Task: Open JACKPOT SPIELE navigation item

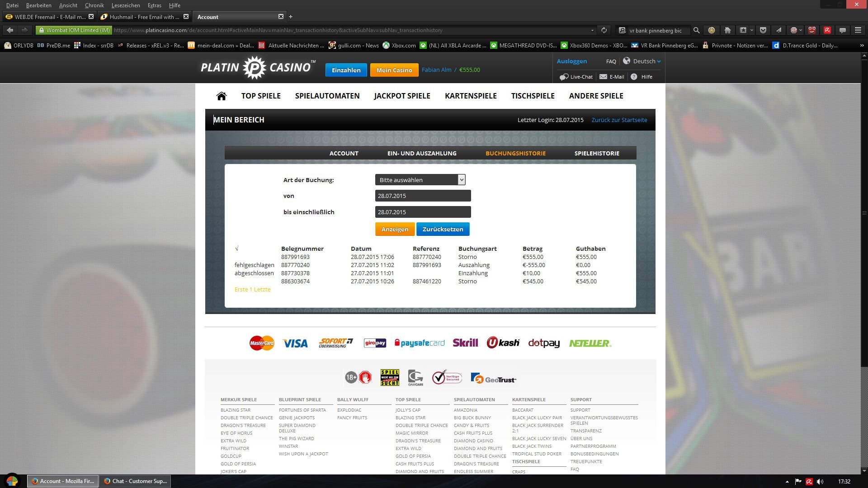Action: tap(402, 96)
